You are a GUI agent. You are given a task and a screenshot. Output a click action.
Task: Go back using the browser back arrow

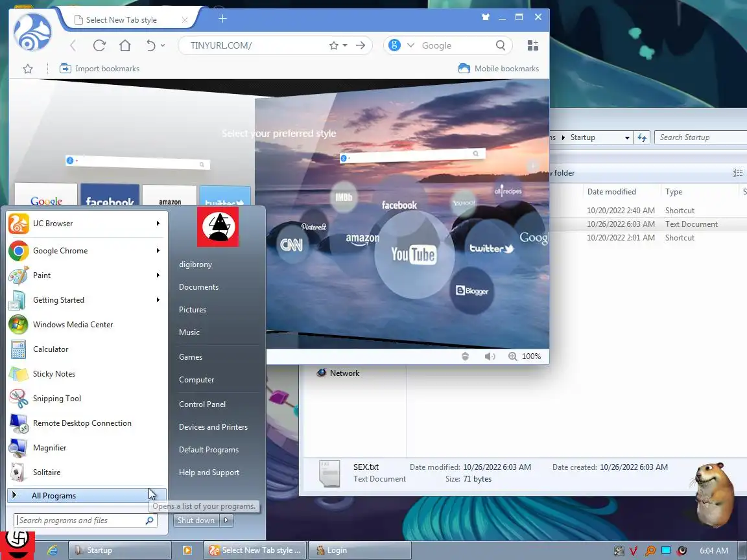click(x=73, y=45)
